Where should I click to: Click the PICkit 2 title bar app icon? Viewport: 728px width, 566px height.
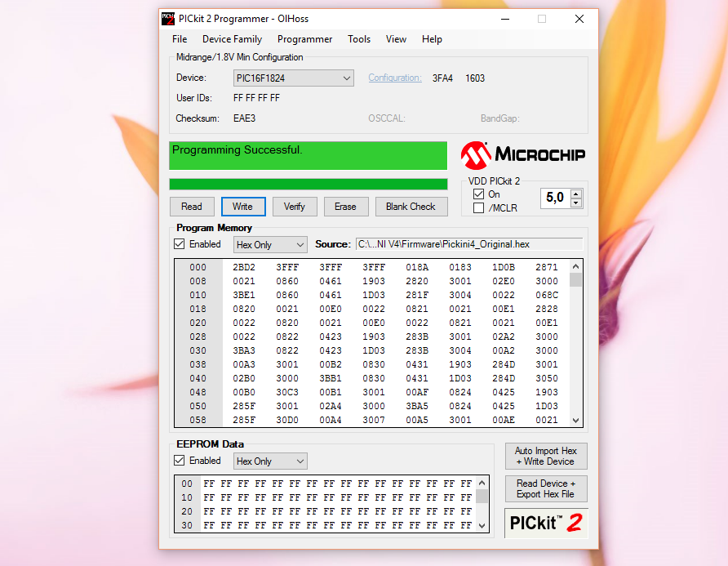(167, 19)
